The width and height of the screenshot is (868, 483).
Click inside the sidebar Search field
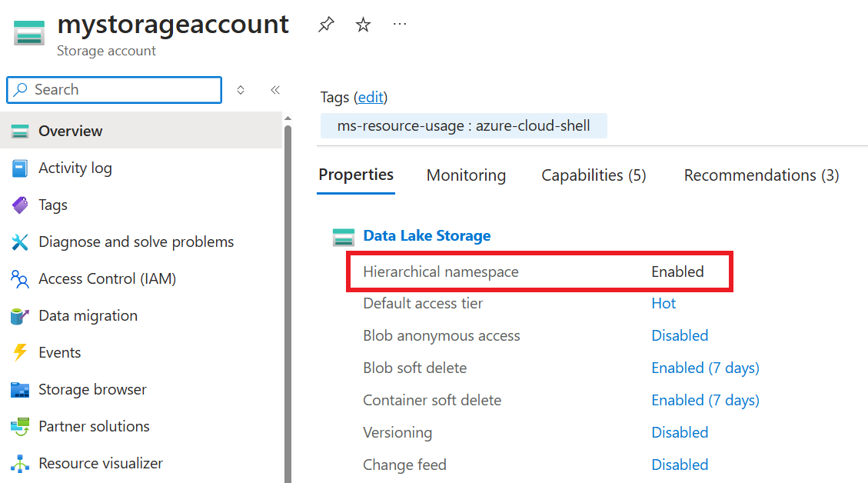114,90
